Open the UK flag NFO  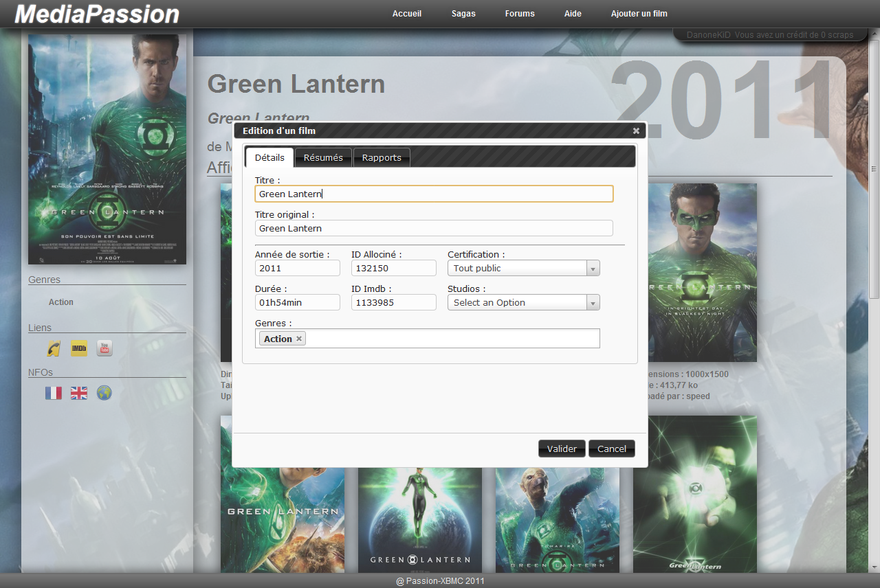(x=79, y=393)
